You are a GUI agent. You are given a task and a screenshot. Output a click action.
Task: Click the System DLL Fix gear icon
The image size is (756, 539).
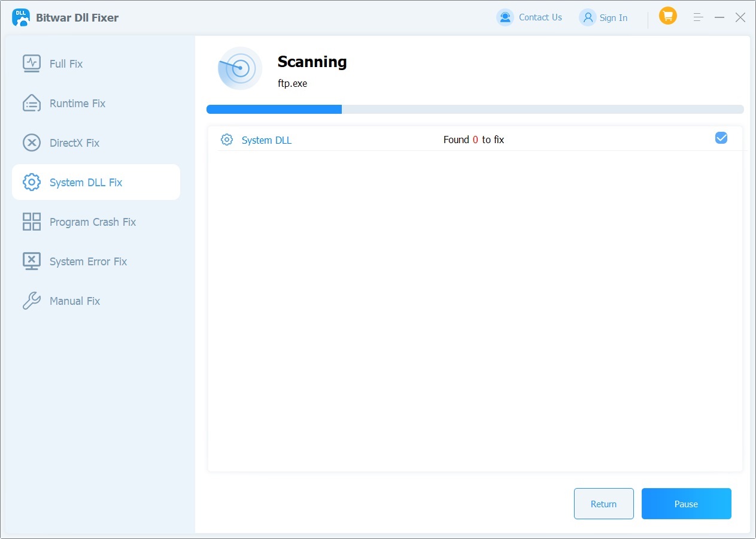click(31, 182)
